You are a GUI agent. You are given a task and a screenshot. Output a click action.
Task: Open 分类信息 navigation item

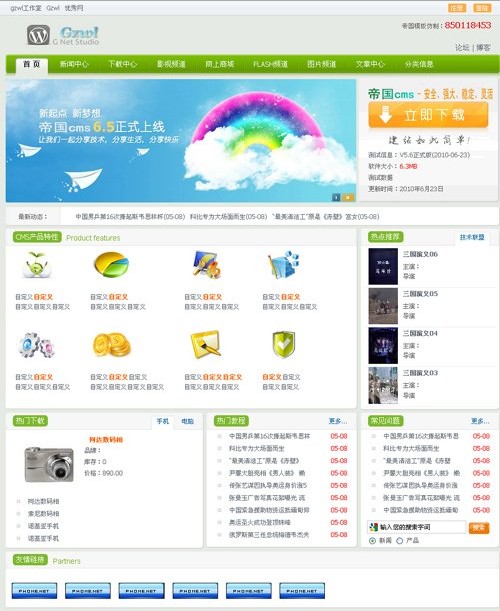tap(419, 64)
